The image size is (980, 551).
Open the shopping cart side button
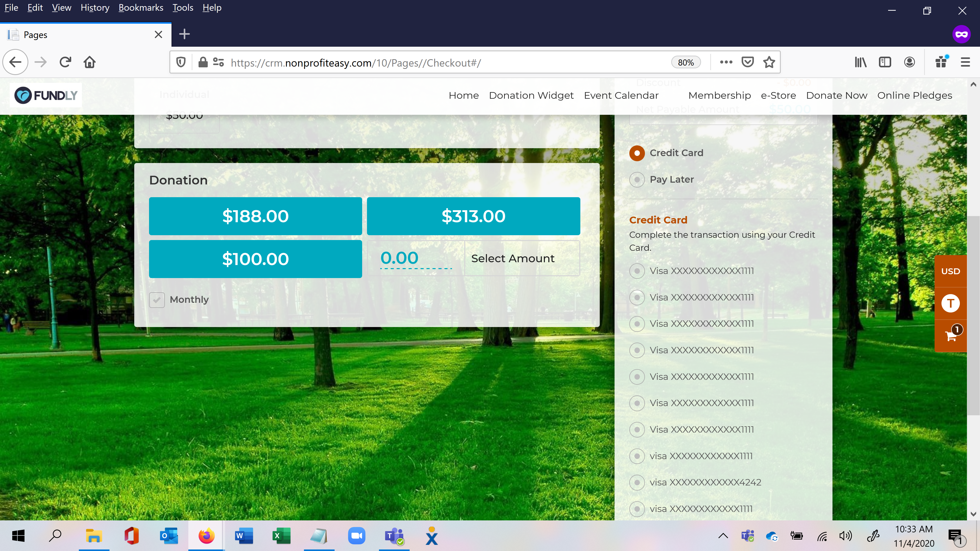click(x=951, y=336)
